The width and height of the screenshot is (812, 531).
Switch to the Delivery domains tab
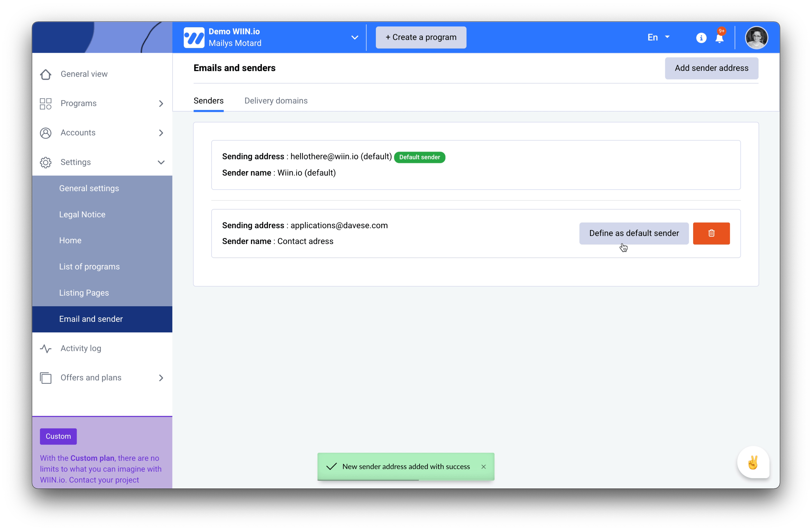pos(276,101)
